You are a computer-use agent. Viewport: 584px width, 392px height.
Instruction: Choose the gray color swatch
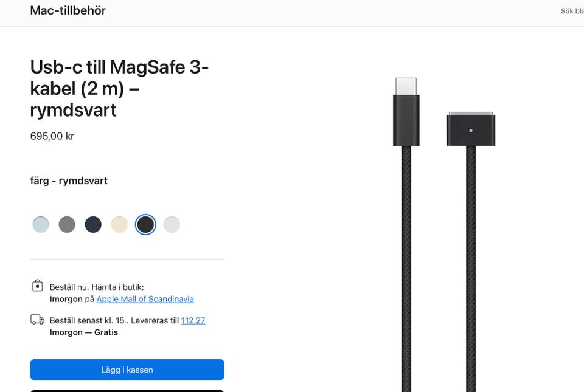(x=67, y=224)
